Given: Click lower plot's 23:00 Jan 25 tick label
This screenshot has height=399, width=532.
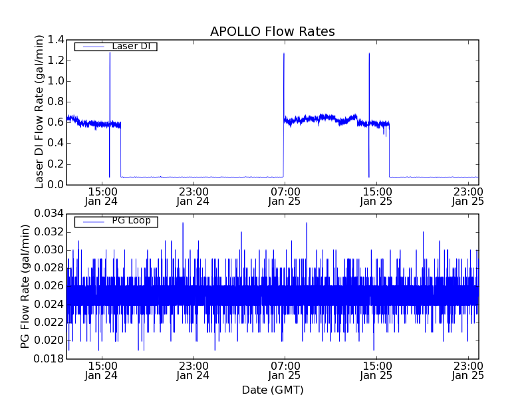Looking at the screenshot, I should click(468, 370).
